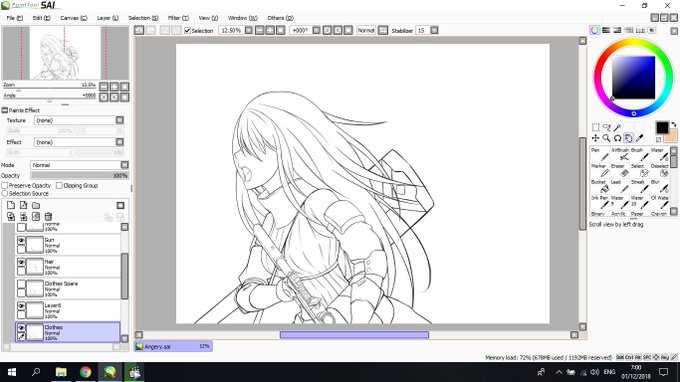Open the rotation angle dropdown

(x=316, y=30)
